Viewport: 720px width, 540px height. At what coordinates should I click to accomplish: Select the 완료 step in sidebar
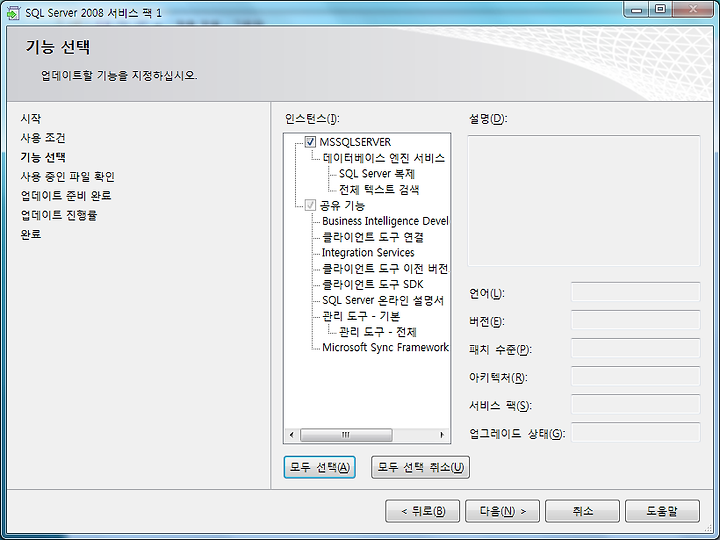31,234
